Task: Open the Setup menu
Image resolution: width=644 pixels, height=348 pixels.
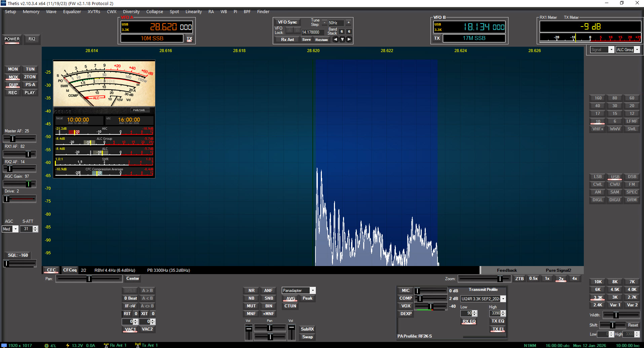Action: (x=10, y=11)
